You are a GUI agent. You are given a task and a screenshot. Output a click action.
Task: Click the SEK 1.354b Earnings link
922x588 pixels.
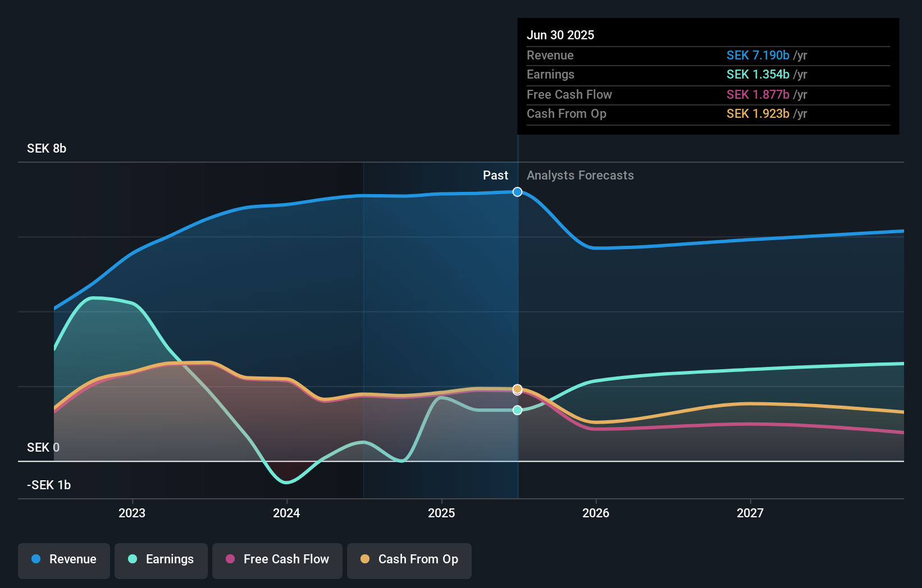point(757,74)
